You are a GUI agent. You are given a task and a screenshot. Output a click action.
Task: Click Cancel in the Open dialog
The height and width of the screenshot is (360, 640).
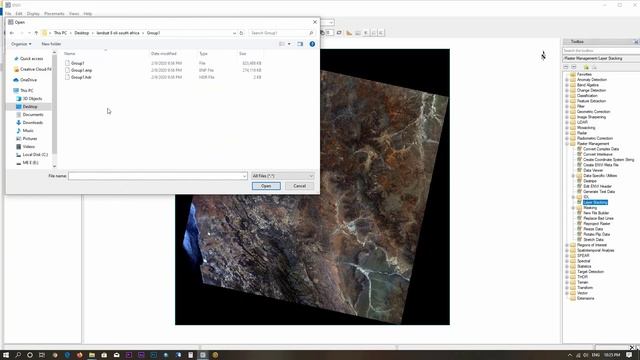pos(299,186)
